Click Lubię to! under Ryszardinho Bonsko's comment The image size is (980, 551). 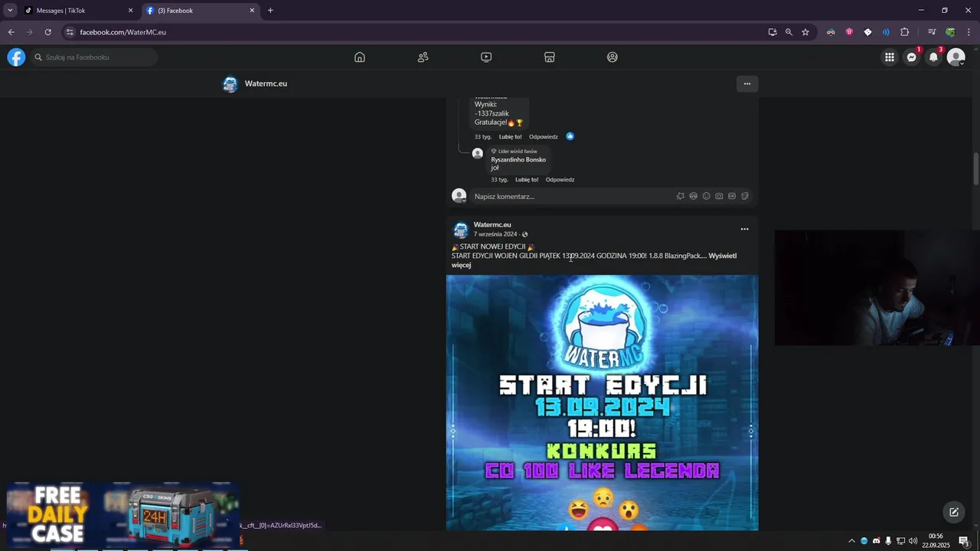click(x=527, y=180)
